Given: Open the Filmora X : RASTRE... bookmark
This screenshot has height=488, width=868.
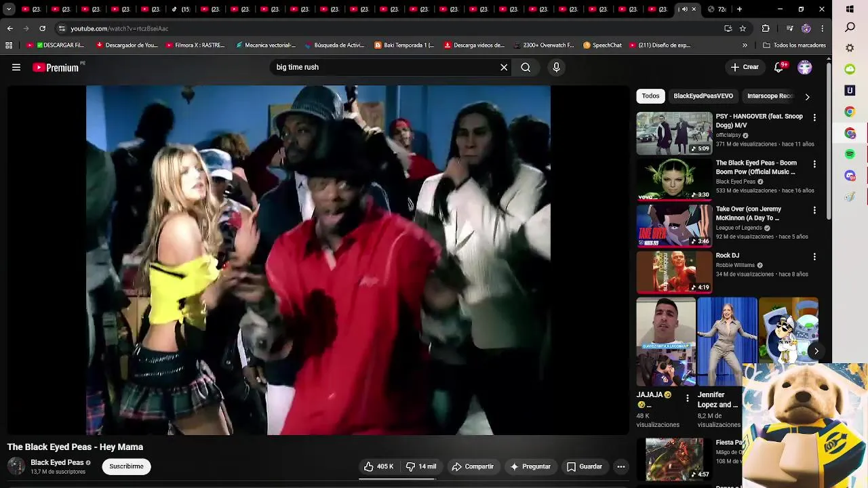Looking at the screenshot, I should pos(195,45).
